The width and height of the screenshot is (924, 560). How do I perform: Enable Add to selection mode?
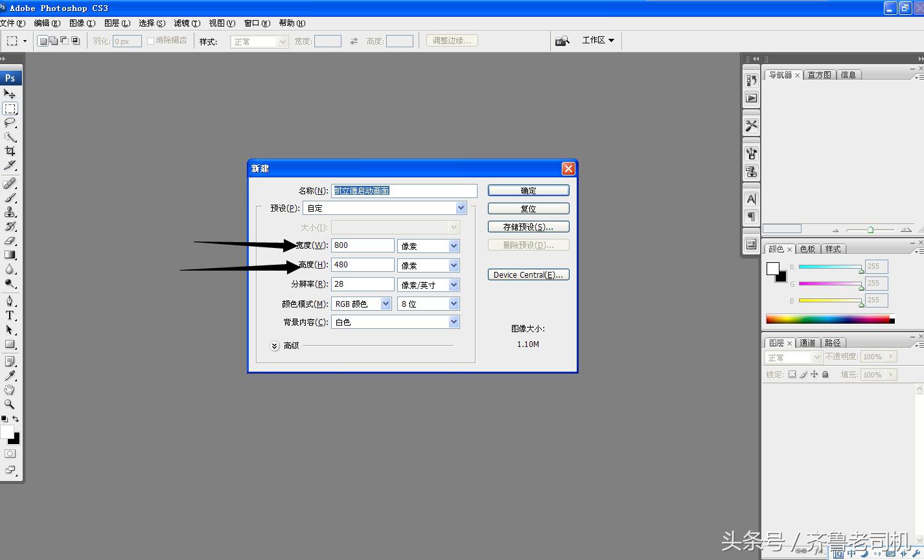(54, 41)
